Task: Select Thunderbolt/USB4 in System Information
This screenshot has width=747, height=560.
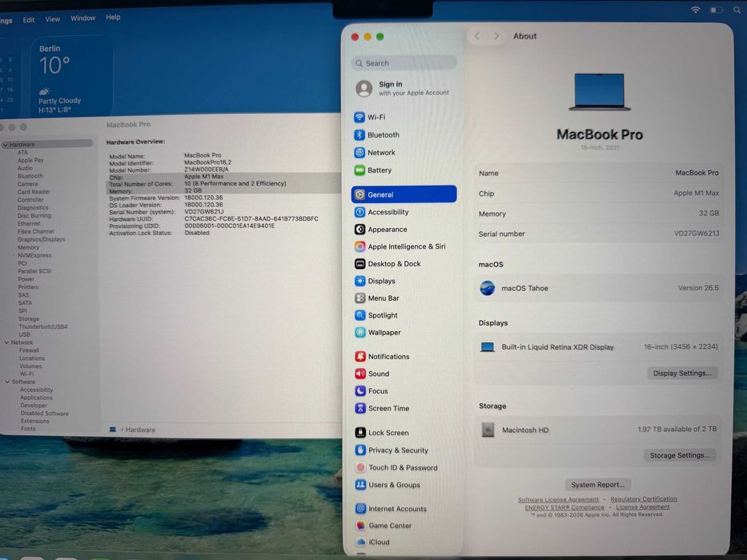Action: [43, 326]
